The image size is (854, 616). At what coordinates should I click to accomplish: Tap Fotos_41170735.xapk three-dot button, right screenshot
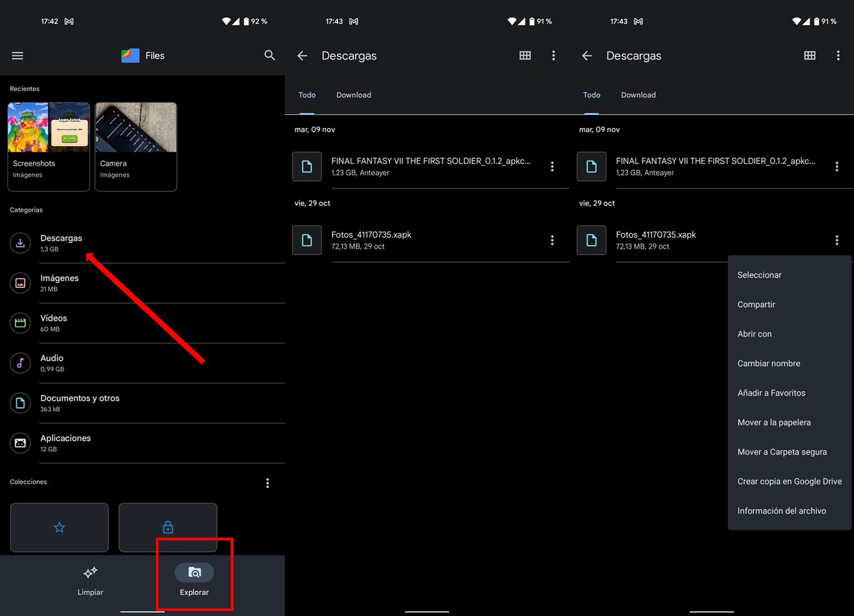pyautogui.click(x=836, y=240)
